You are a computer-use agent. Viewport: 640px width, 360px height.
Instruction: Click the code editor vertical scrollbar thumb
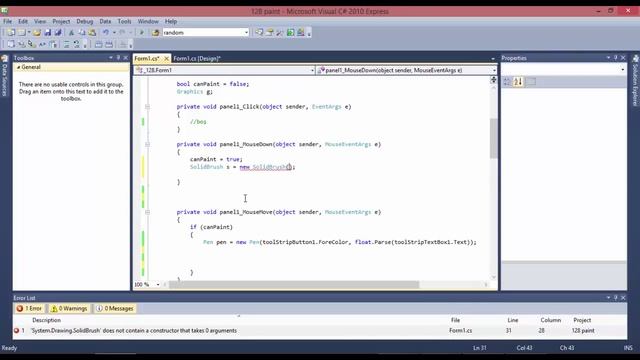pos(493,138)
